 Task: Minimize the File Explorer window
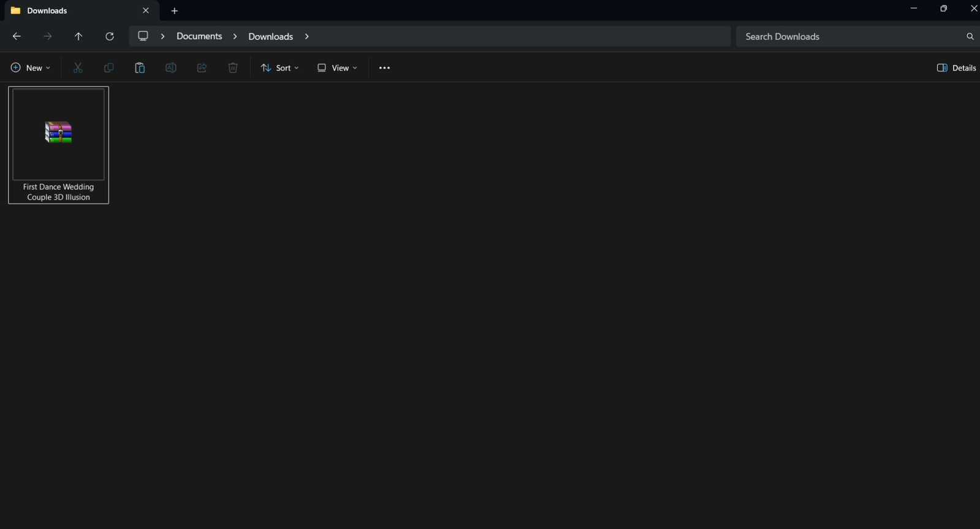tap(914, 9)
